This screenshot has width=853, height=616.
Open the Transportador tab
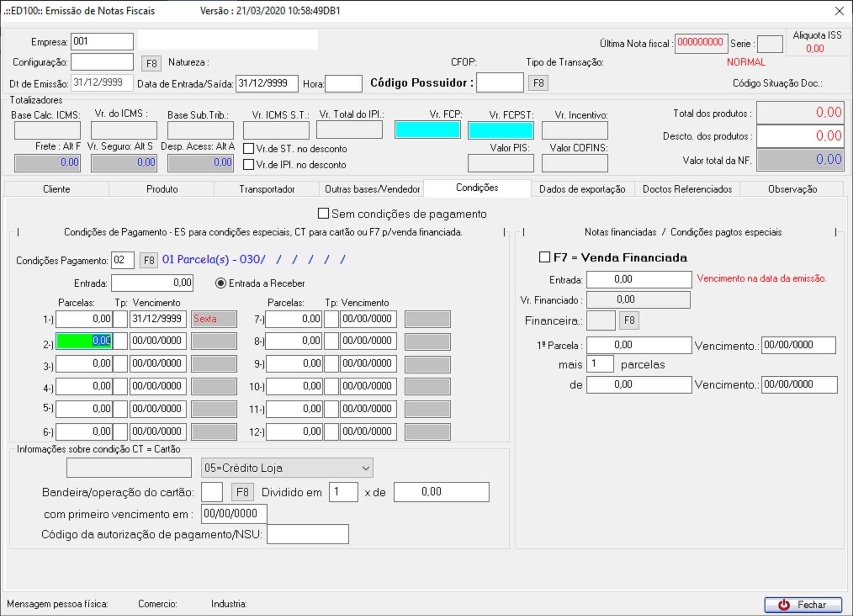point(267,189)
